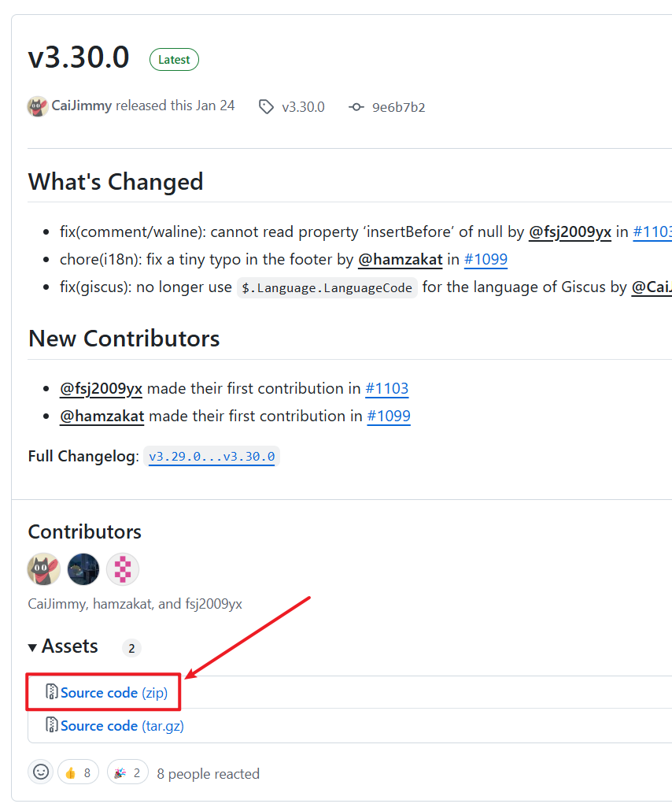Click the file icon beside Source code (zip)
The height and width of the screenshot is (811, 672).
click(x=52, y=693)
